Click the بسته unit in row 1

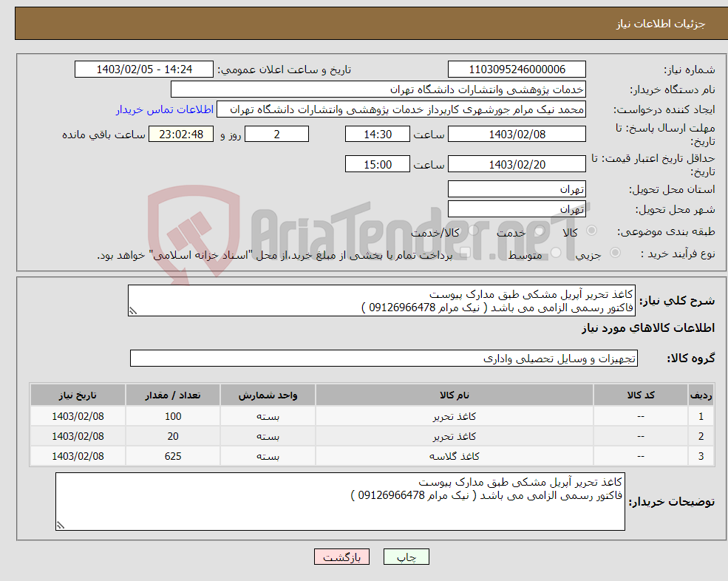268,417
